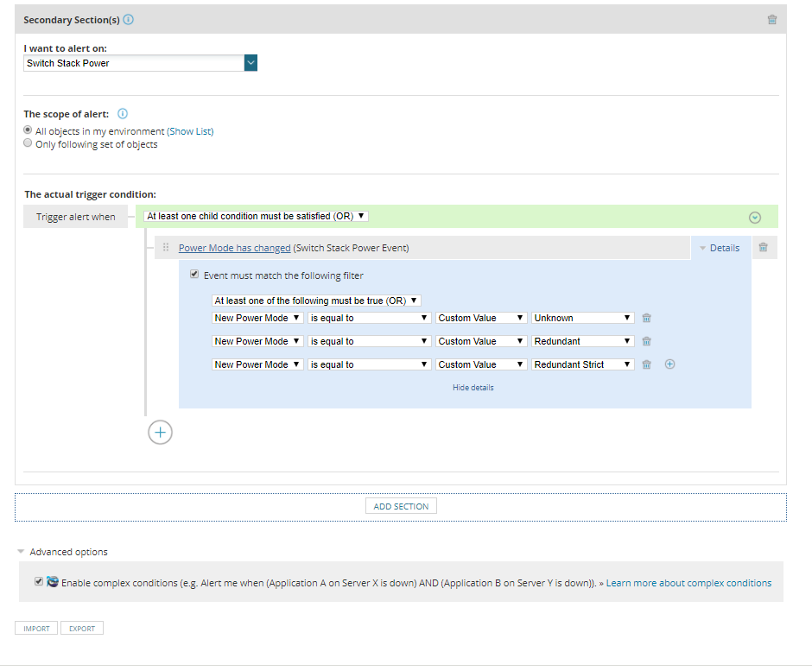
Task: Delete the Redundant filter row
Action: [647, 341]
